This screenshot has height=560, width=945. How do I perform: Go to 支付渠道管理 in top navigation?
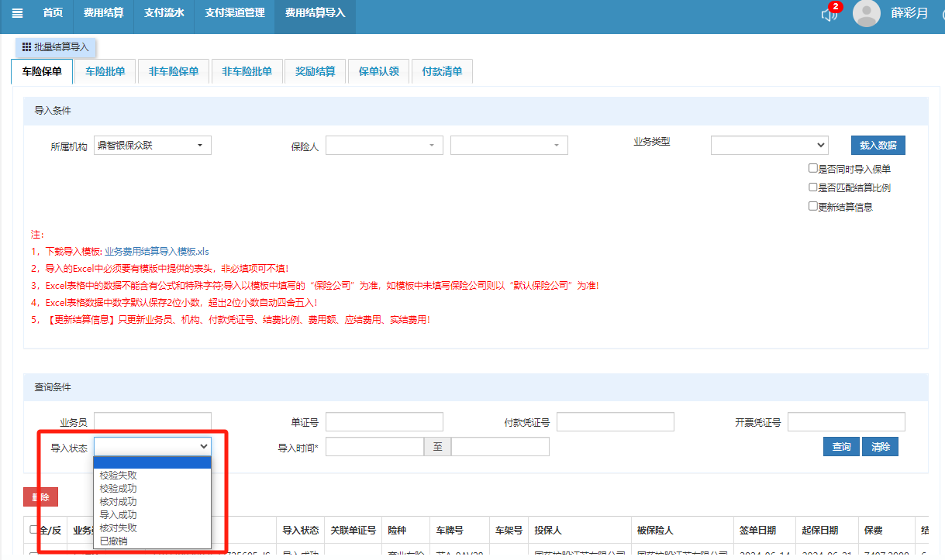234,13
